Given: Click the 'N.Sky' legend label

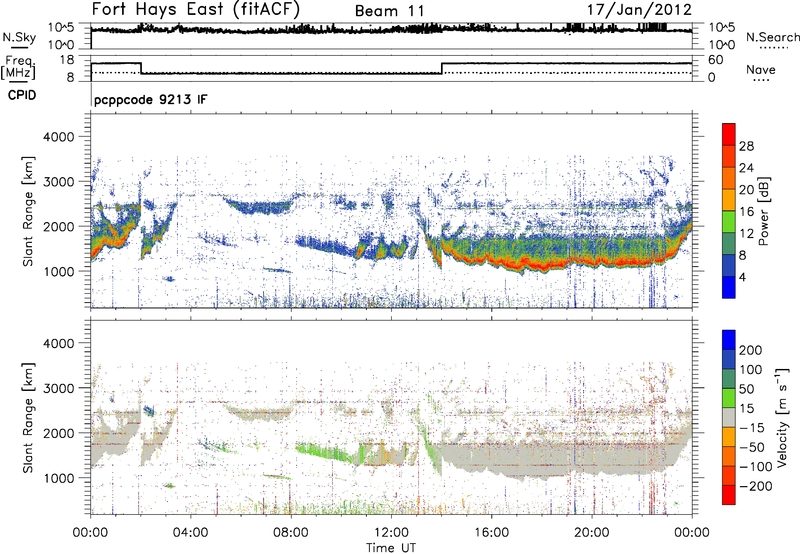Looking at the screenshot, I should coord(19,37).
